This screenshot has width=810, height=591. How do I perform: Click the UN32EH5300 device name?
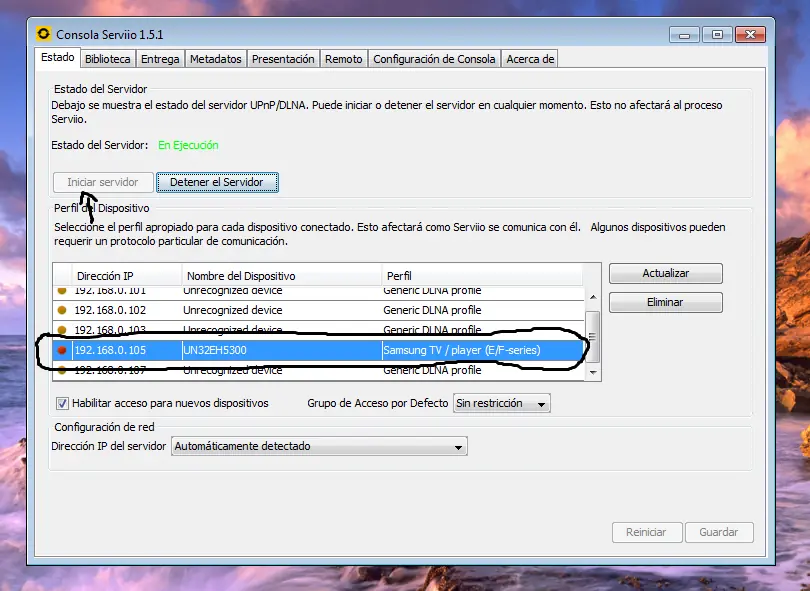(x=215, y=350)
